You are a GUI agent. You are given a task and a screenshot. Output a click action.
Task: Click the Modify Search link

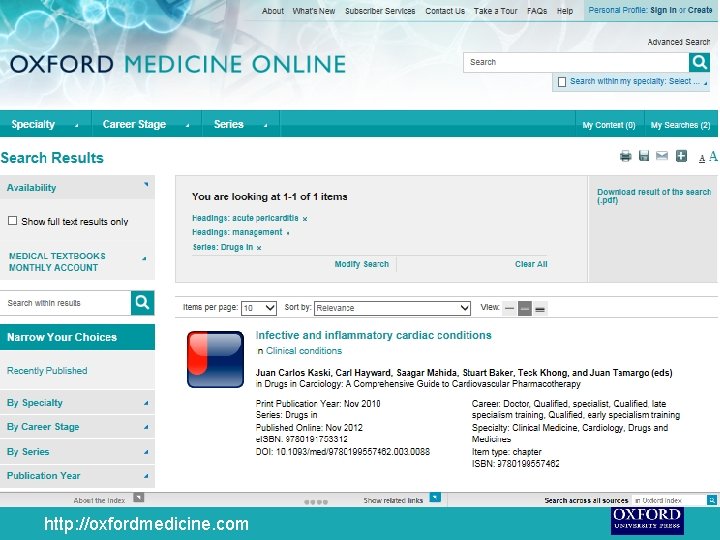[x=361, y=264]
